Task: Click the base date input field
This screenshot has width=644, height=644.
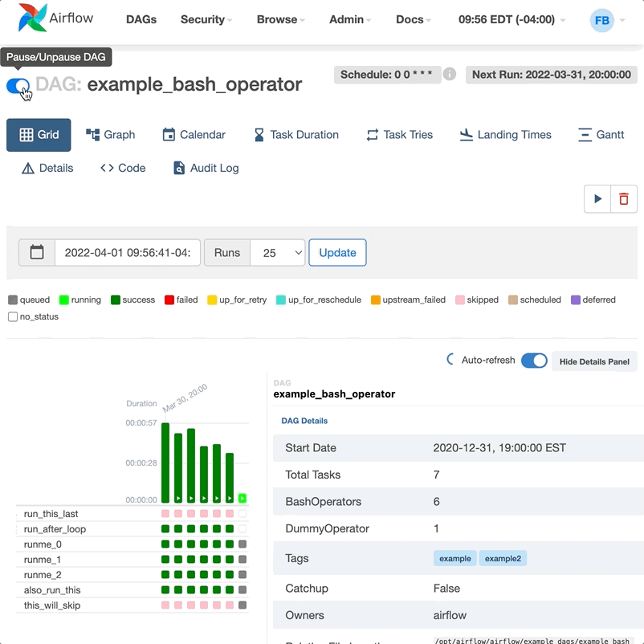Action: tap(128, 253)
